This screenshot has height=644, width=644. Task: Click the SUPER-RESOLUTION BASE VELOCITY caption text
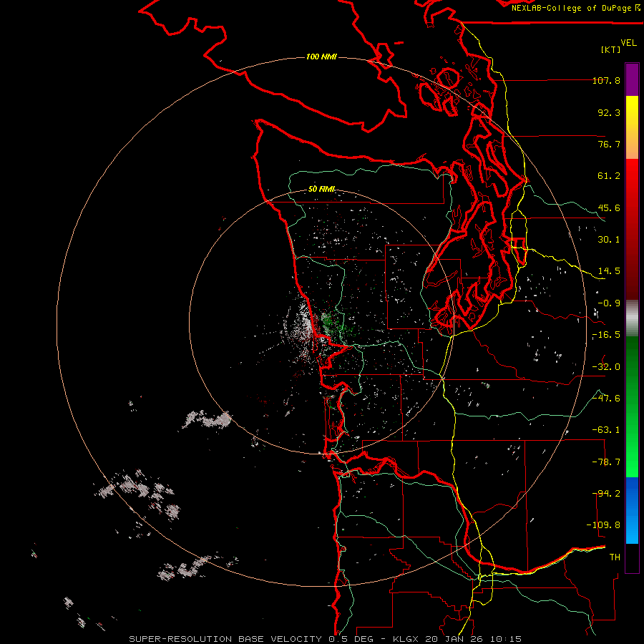click(225, 639)
